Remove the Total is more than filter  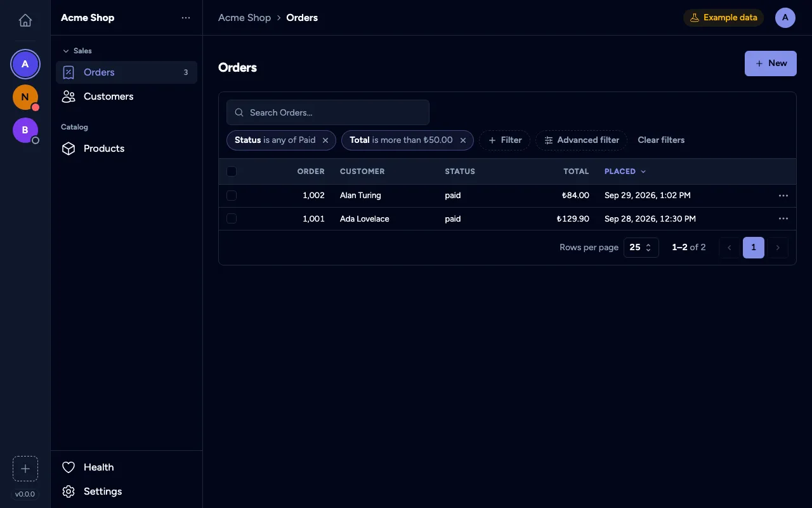[x=463, y=140]
